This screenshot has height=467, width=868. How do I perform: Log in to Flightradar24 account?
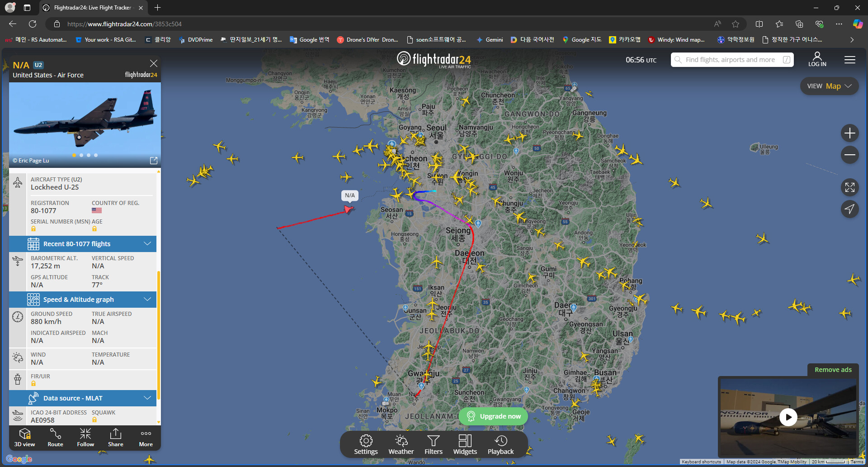click(x=817, y=59)
